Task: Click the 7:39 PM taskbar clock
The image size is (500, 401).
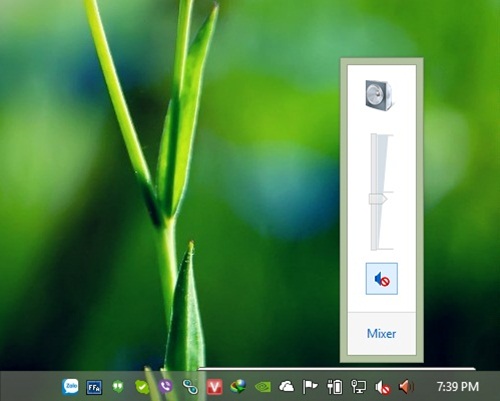Action: click(458, 387)
